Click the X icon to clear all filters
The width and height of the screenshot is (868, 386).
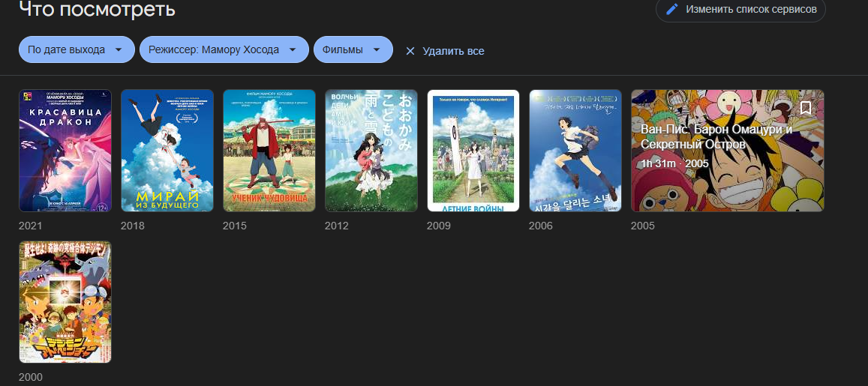[x=410, y=51]
